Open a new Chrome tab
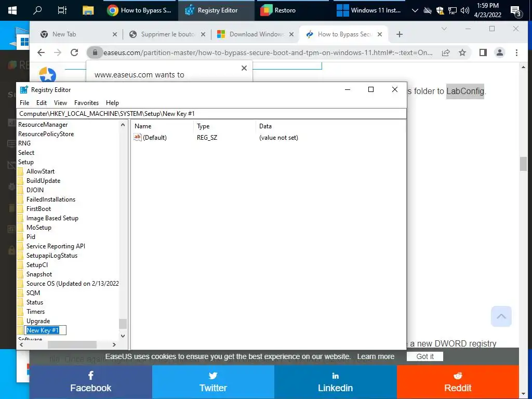532x399 pixels. (400, 34)
